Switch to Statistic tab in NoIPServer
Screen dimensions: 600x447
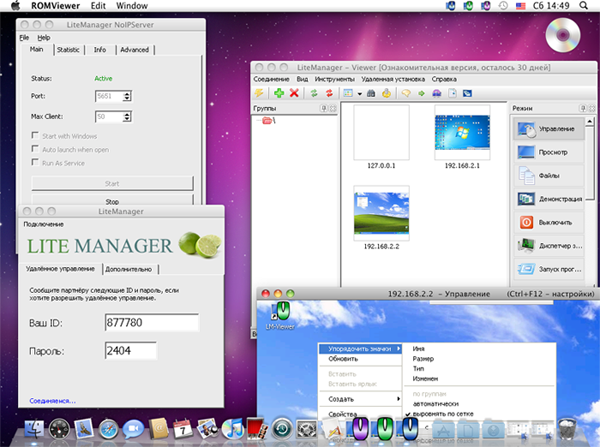68,50
